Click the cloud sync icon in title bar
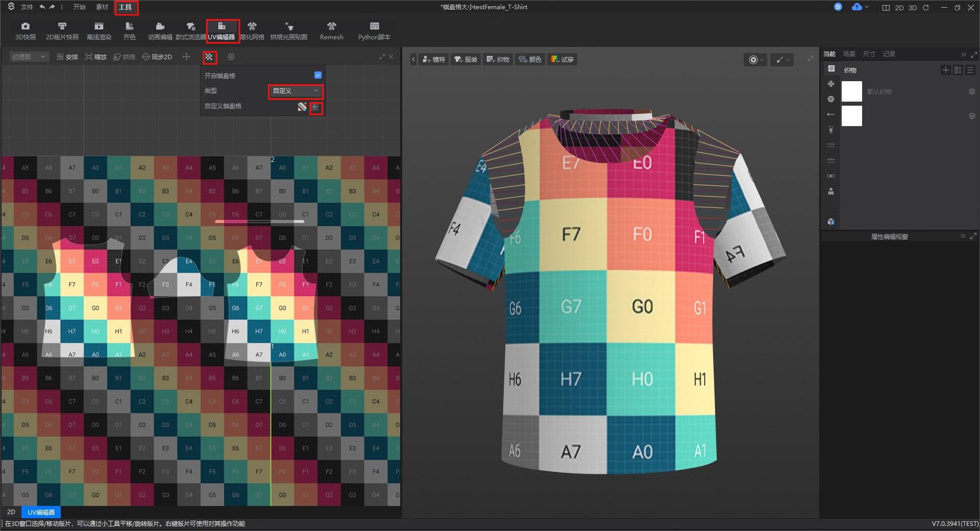 pos(857,7)
